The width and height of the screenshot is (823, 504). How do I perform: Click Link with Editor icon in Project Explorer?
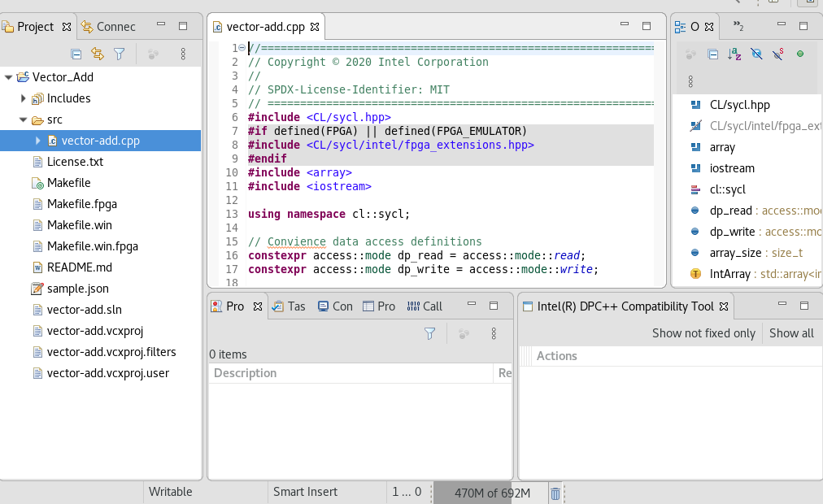pos(98,54)
